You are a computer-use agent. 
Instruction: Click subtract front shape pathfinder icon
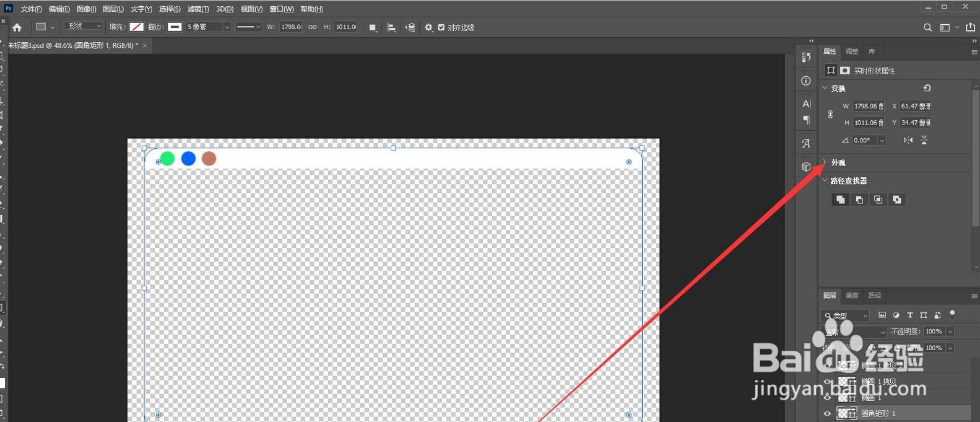859,200
